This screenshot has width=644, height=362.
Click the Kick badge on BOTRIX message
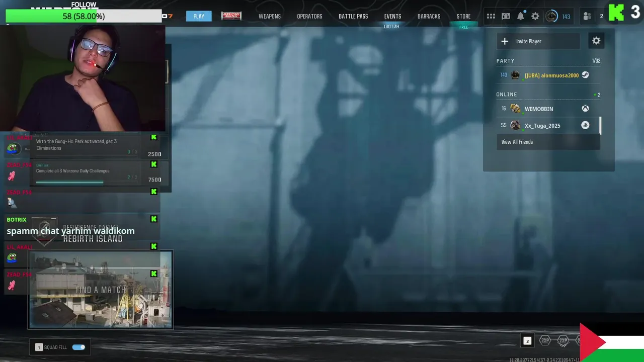tap(153, 219)
